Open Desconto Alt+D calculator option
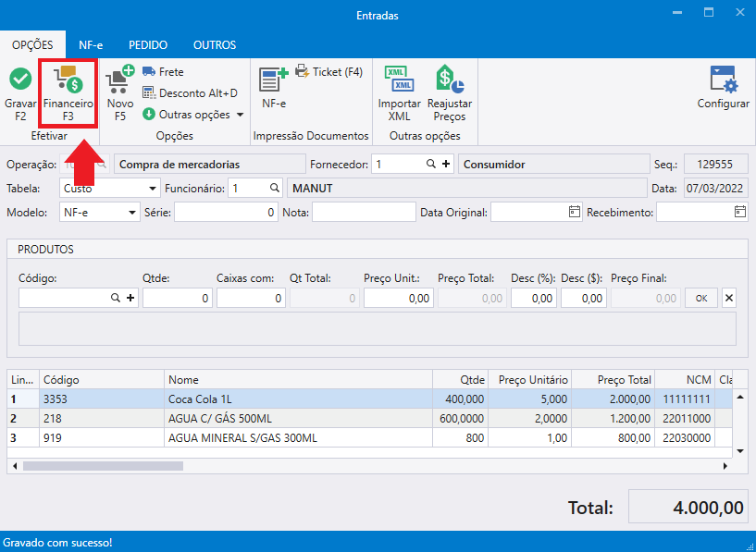756x552 pixels. 190,93
